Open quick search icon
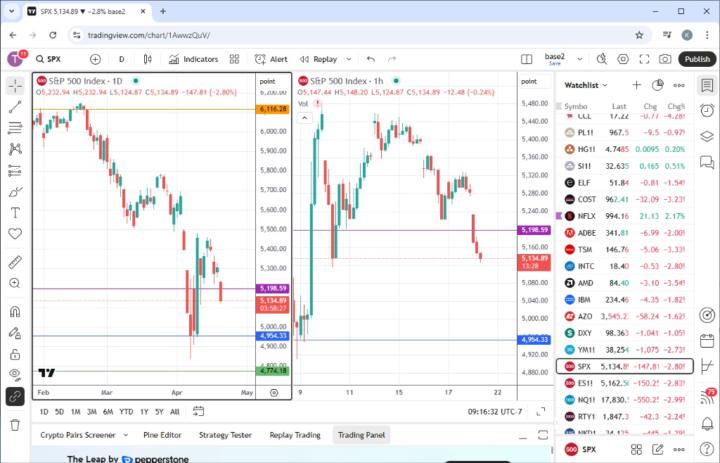 (x=602, y=59)
